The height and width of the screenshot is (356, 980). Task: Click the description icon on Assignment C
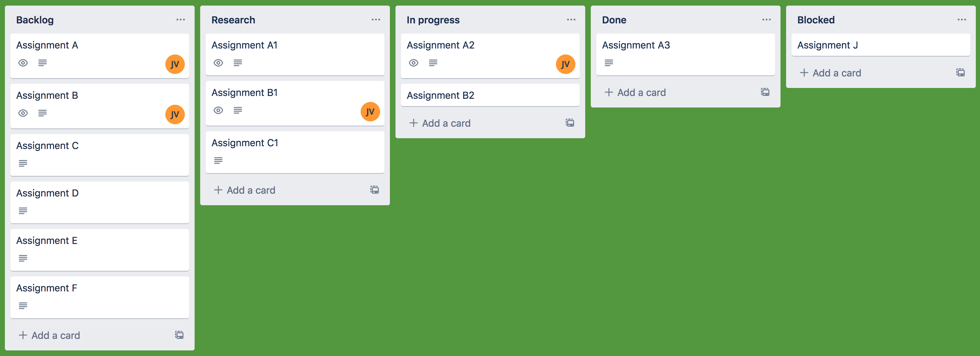tap(23, 163)
